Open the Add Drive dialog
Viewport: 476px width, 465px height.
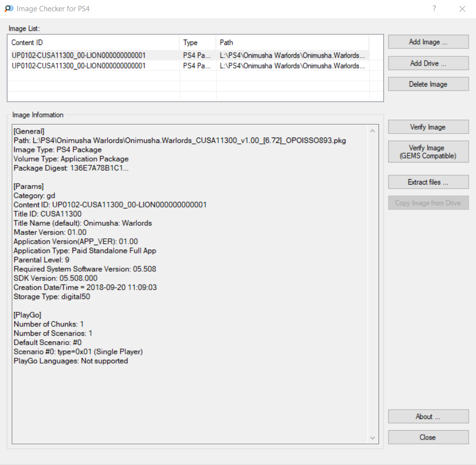click(x=428, y=63)
